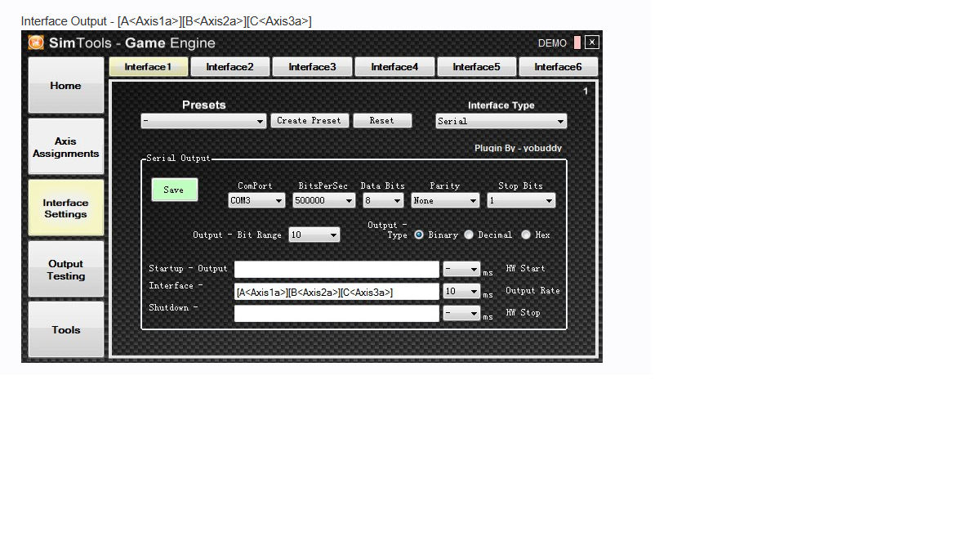
Task: Open Output Testing section
Action: pos(66,270)
